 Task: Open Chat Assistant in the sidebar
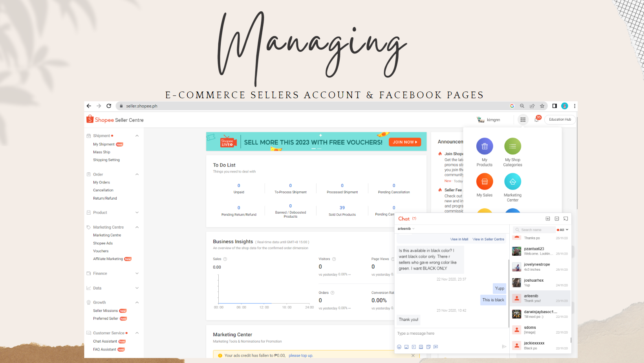(x=105, y=341)
